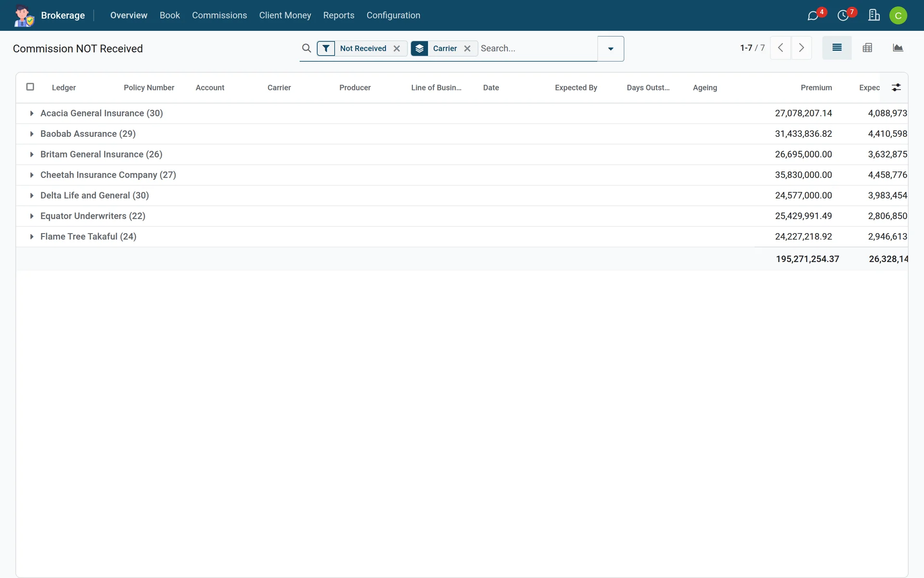Open the messages chat icon
The height and width of the screenshot is (578, 924).
813,16
